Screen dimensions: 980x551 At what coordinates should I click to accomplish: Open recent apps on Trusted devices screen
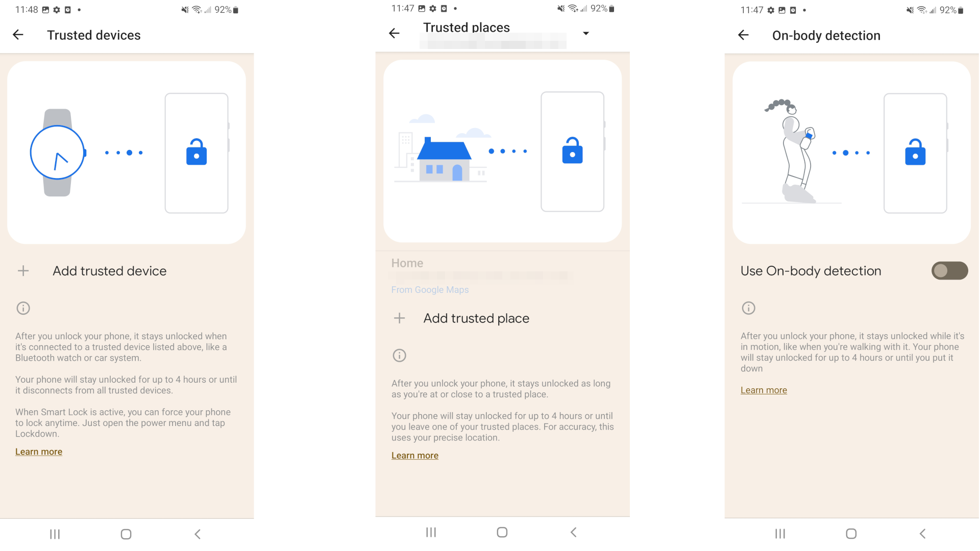(x=55, y=534)
